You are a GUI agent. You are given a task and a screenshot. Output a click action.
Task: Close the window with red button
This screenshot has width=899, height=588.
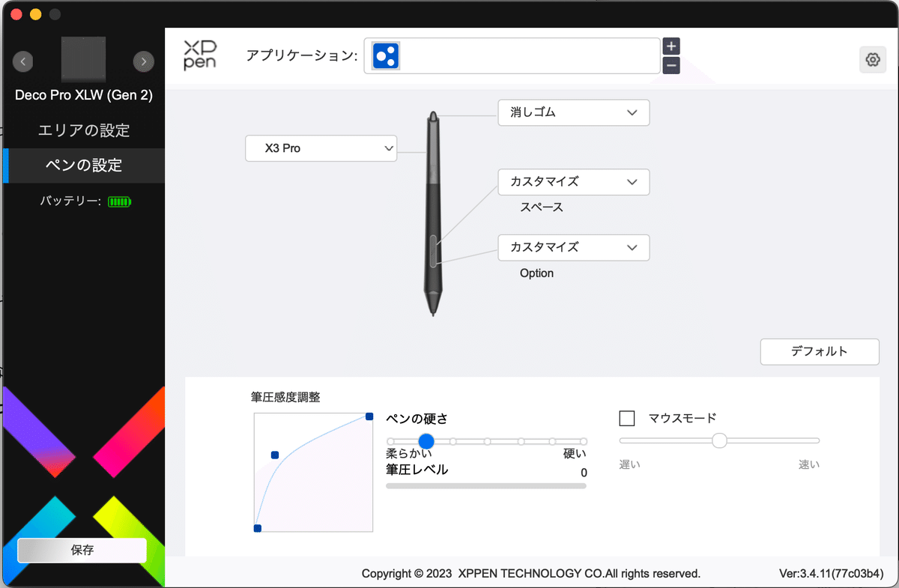(x=16, y=14)
